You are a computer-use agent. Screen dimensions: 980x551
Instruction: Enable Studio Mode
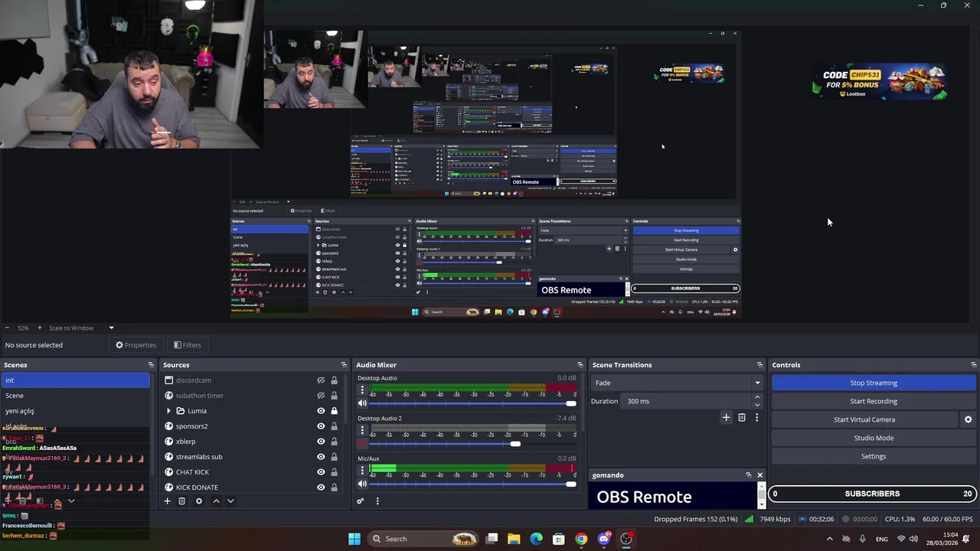tap(874, 438)
